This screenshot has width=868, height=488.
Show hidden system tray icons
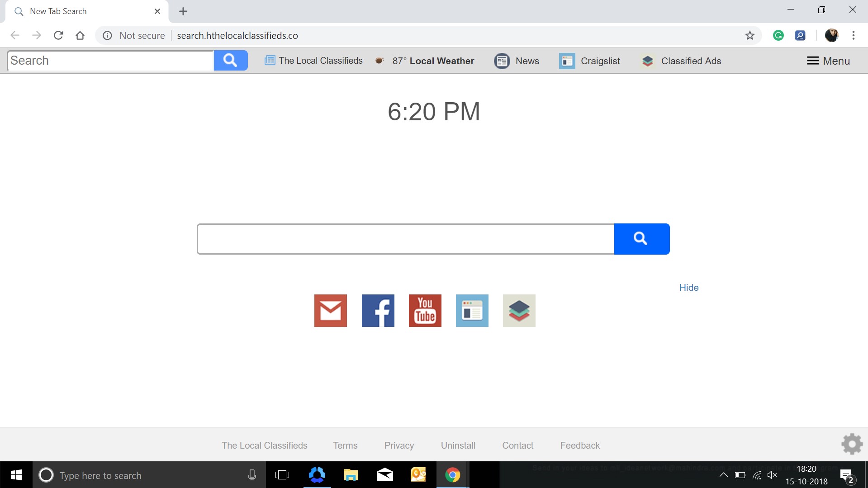tap(723, 475)
